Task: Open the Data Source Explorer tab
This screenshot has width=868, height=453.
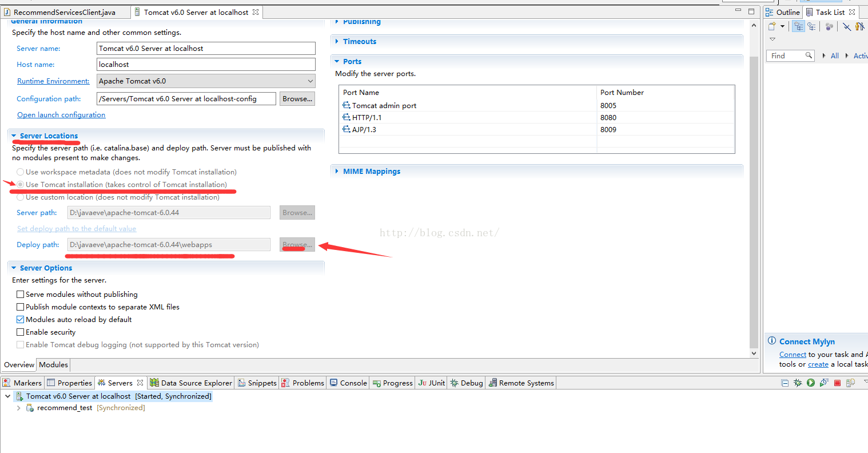Action: point(191,383)
